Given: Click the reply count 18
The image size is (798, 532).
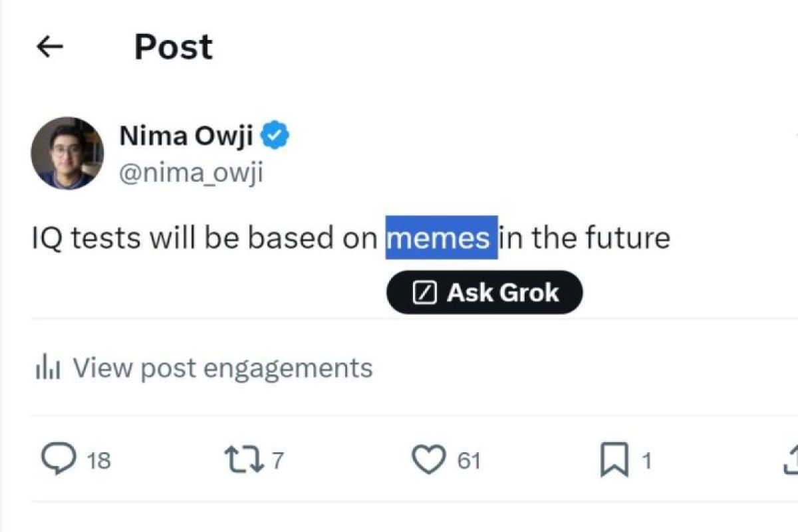Looking at the screenshot, I should click(x=98, y=461).
